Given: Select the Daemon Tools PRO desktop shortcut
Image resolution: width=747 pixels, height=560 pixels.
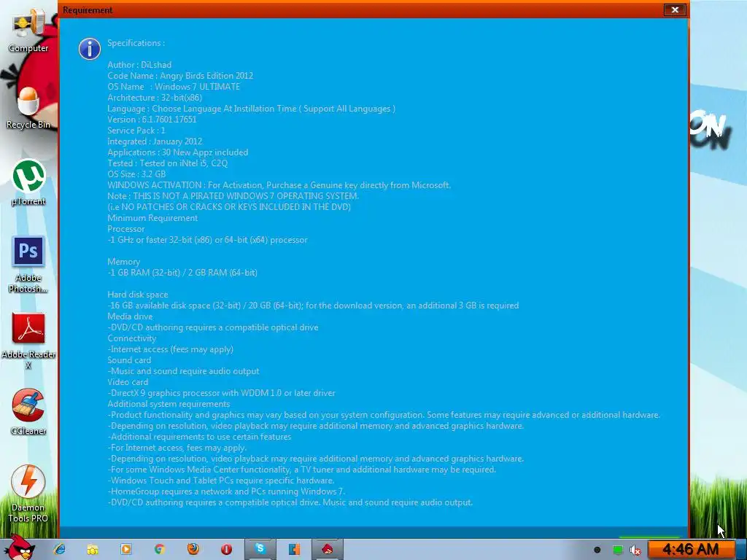Looking at the screenshot, I should point(28,494).
